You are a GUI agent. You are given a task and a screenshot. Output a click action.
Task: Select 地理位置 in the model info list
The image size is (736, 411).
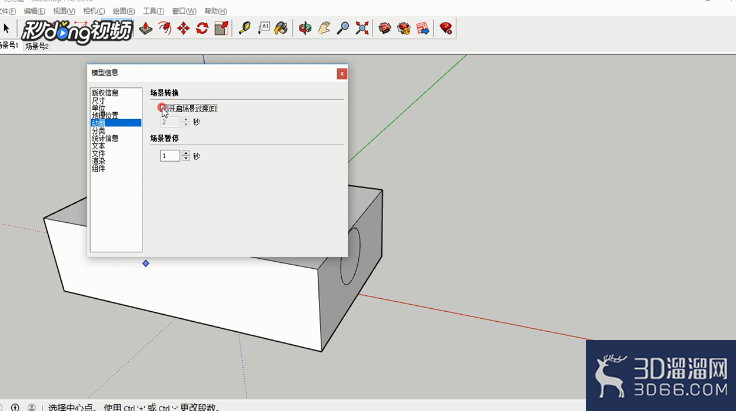105,115
